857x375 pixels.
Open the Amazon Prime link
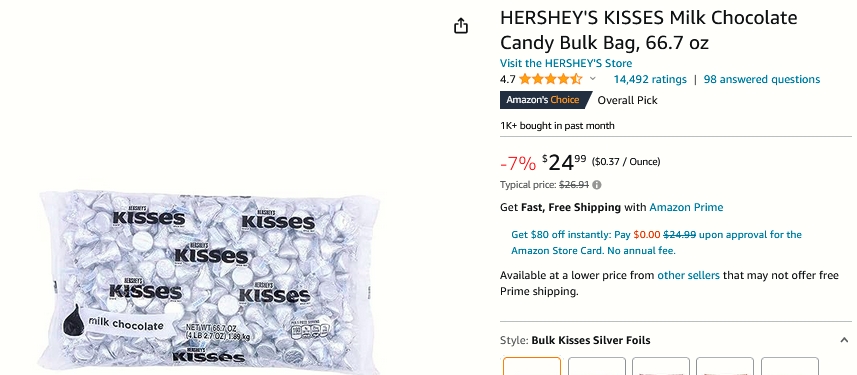(x=686, y=207)
